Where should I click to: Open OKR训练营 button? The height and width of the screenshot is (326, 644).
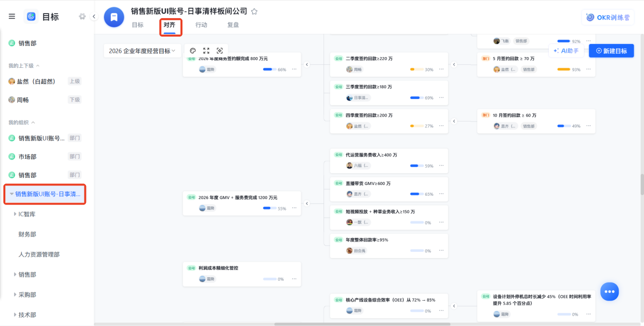coord(608,17)
